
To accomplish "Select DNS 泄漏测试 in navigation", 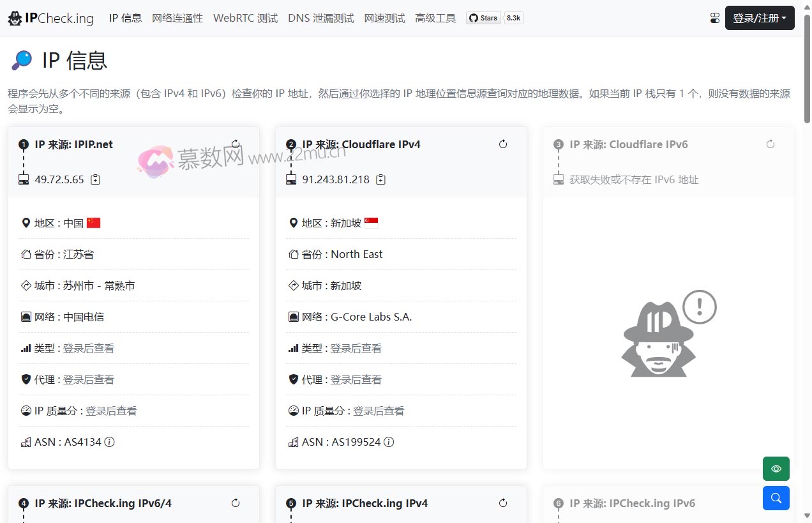I will click(320, 19).
